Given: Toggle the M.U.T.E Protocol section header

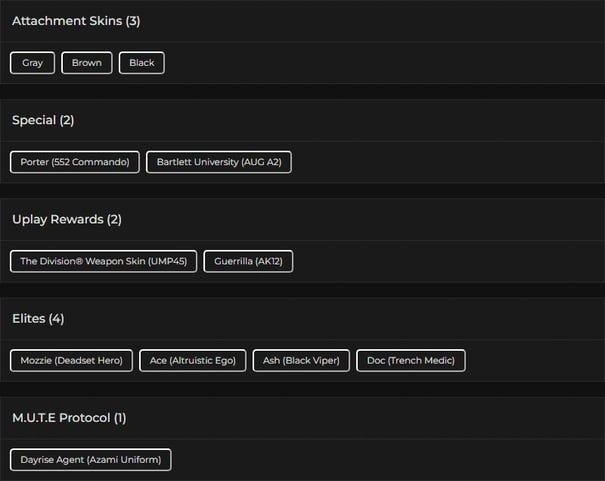Looking at the screenshot, I should tap(61, 417).
